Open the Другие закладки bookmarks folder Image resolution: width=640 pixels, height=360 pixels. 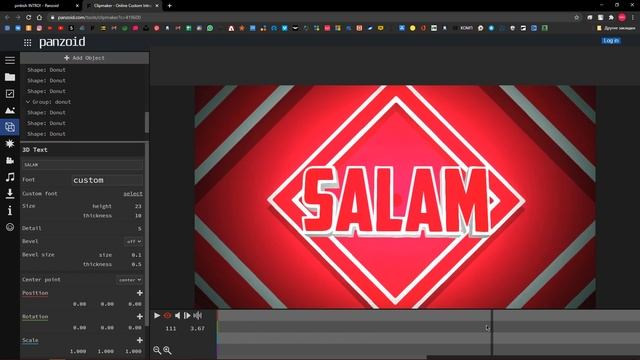[x=616, y=28]
